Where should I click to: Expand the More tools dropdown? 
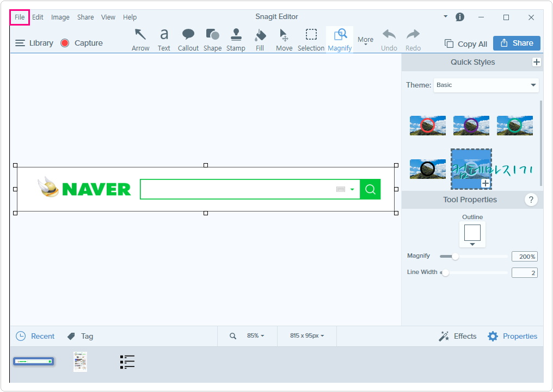click(x=365, y=41)
